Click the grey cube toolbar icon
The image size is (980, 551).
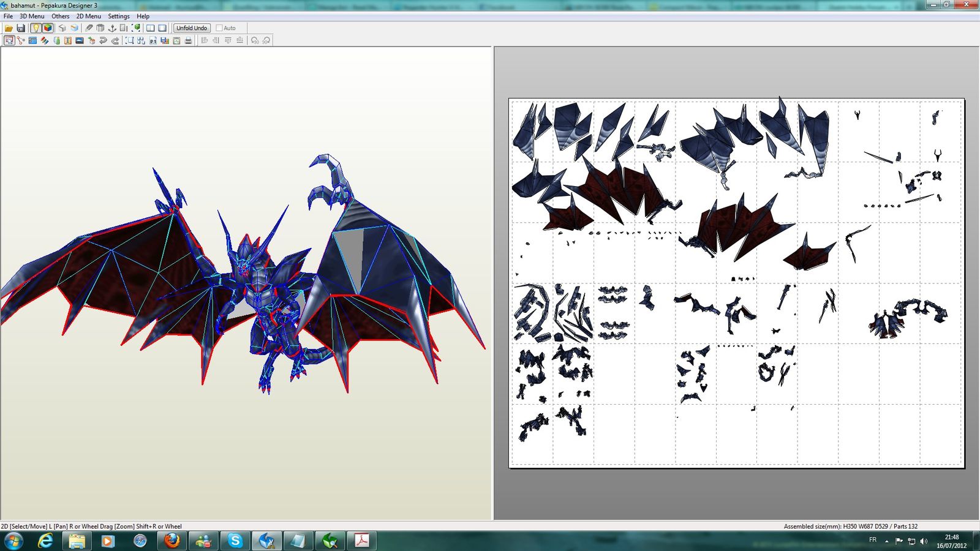[62, 28]
